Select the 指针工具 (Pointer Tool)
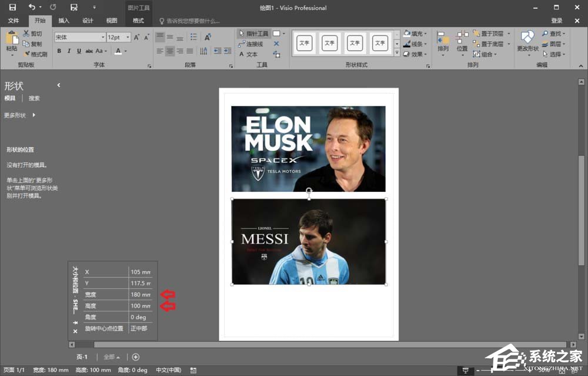Image resolution: width=588 pixels, height=376 pixels. click(x=258, y=34)
